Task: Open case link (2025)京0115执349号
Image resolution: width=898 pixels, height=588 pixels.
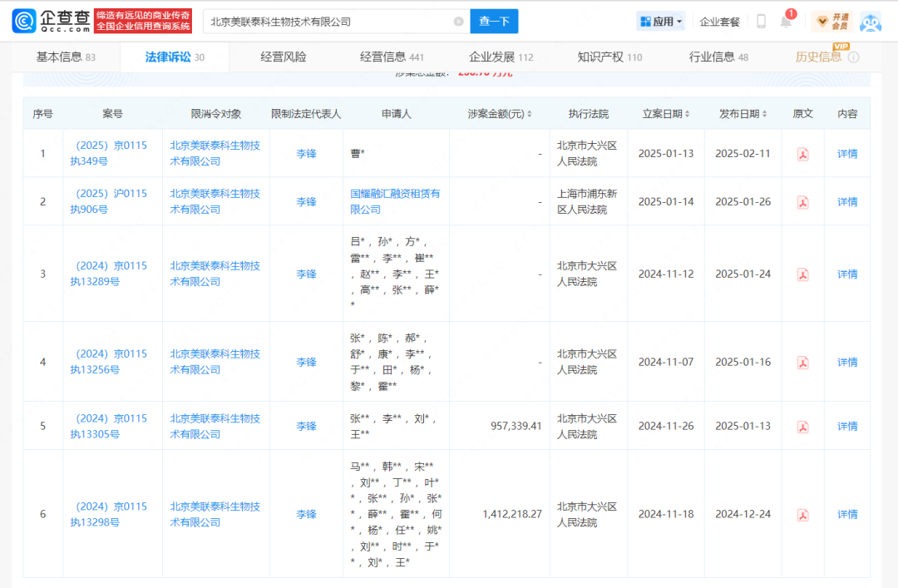Action: (x=109, y=154)
